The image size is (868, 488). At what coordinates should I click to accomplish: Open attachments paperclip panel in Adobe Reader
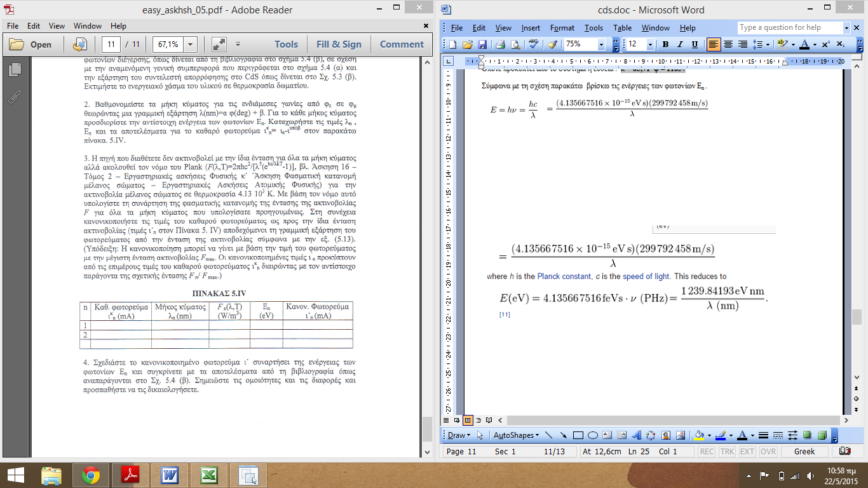[13, 96]
